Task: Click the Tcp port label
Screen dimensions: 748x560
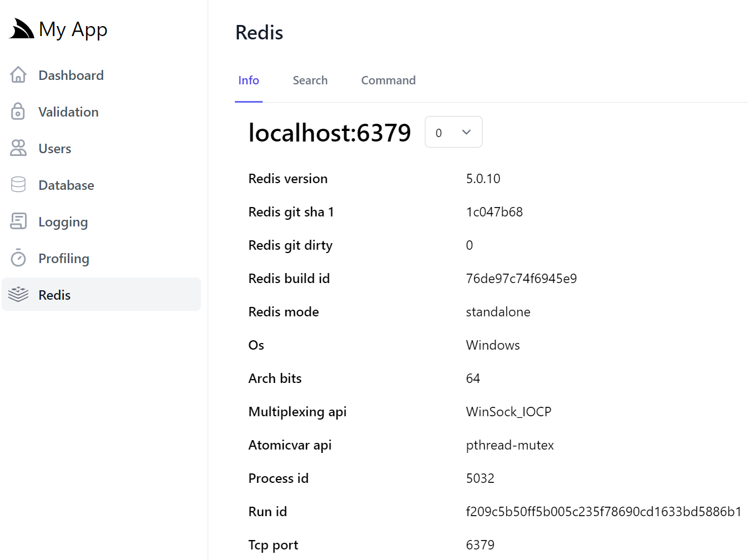Action: point(273,545)
